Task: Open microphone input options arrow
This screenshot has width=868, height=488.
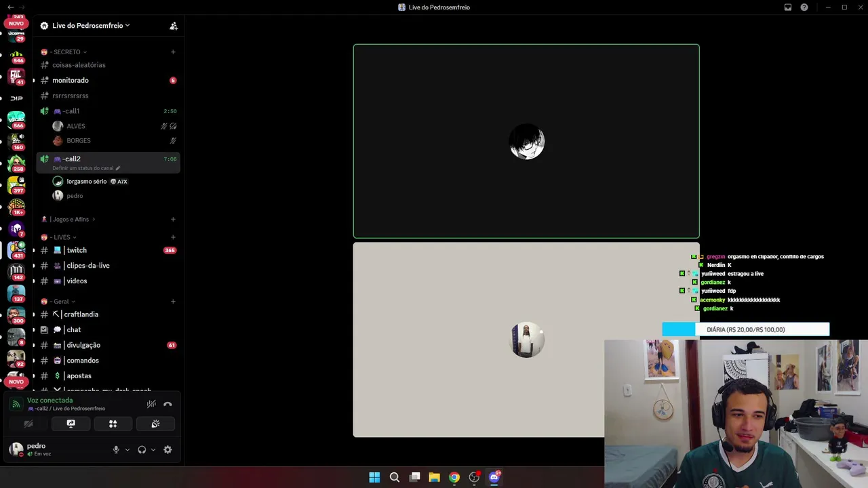Action: point(127,449)
